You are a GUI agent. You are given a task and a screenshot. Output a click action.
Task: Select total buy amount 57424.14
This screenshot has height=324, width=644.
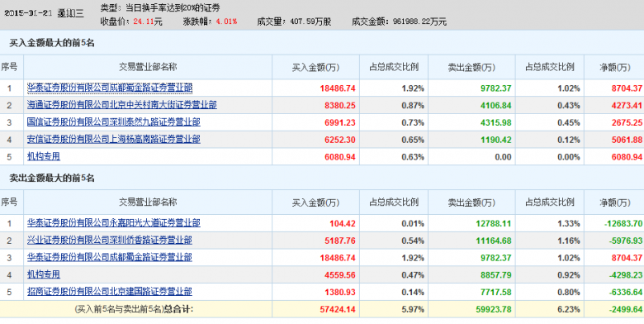pyautogui.click(x=338, y=310)
